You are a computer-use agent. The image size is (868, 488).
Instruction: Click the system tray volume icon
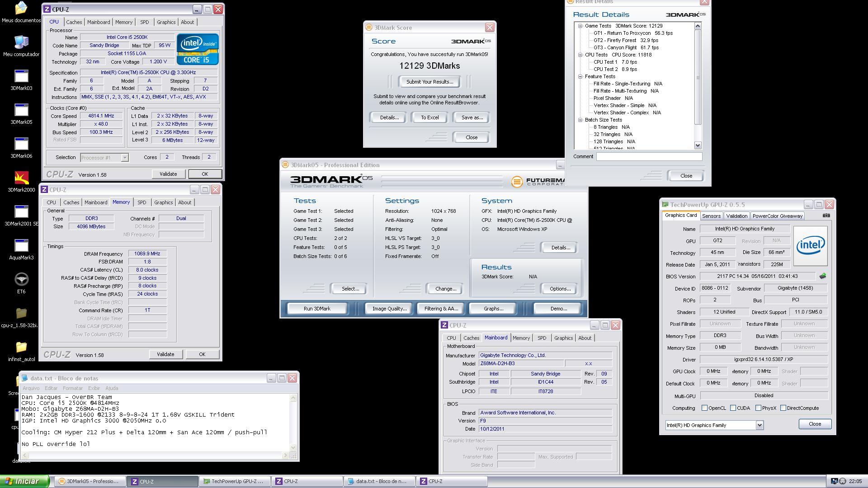tap(843, 481)
